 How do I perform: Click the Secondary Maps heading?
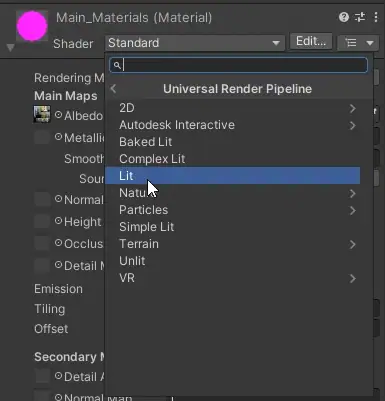(69, 357)
